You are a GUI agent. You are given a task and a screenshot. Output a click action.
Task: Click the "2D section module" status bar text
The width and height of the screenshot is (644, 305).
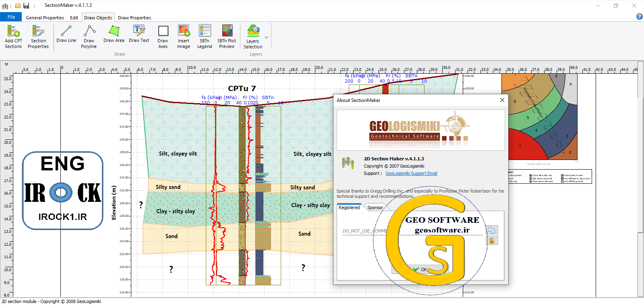coord(51,301)
